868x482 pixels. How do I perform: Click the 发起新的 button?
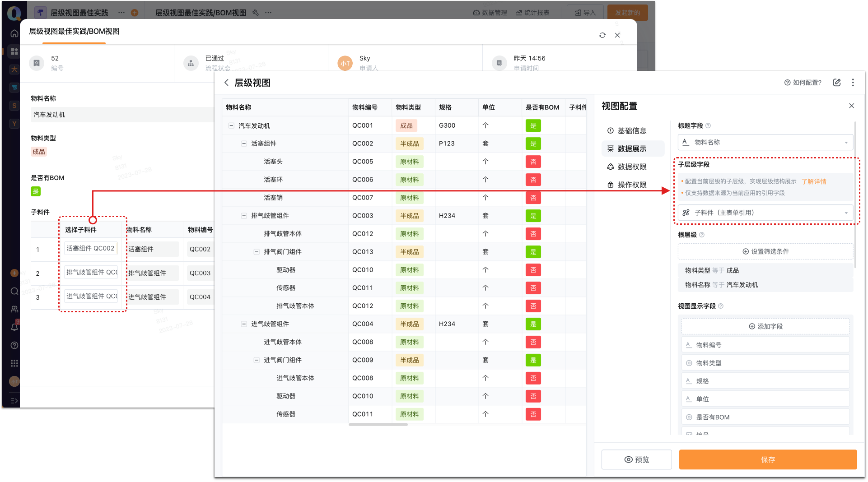point(627,13)
